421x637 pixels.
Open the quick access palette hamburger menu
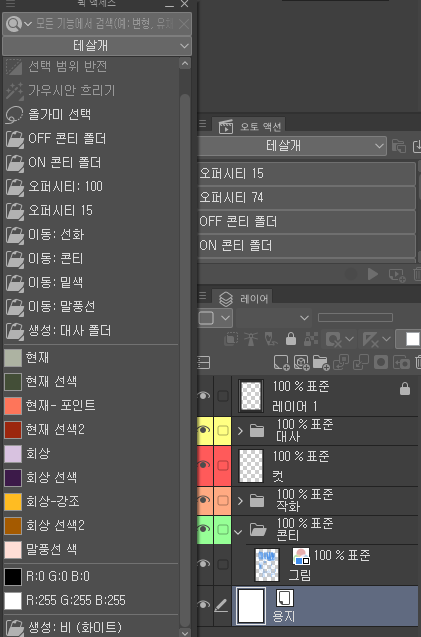point(10,4)
